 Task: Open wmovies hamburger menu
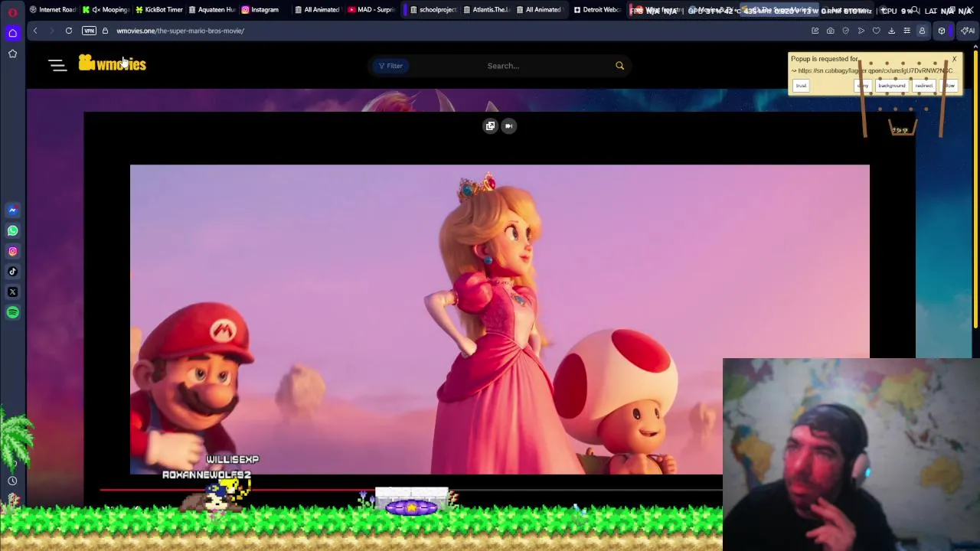click(57, 65)
